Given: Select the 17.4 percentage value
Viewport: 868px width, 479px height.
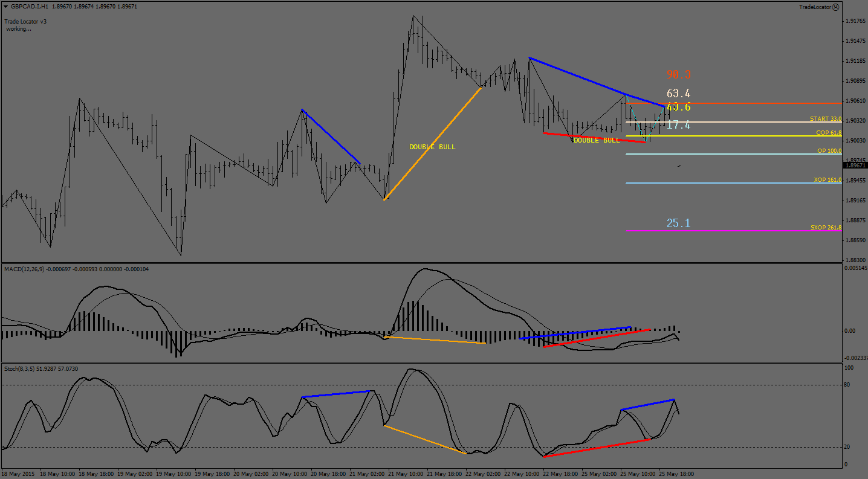Looking at the screenshot, I should tap(678, 125).
